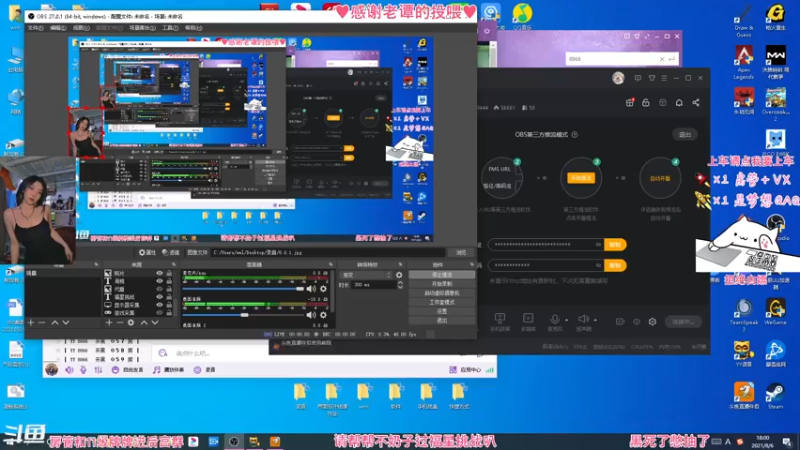This screenshot has width=800, height=450.
Task: Open the 视图 menu in OBS
Action: pos(81,28)
